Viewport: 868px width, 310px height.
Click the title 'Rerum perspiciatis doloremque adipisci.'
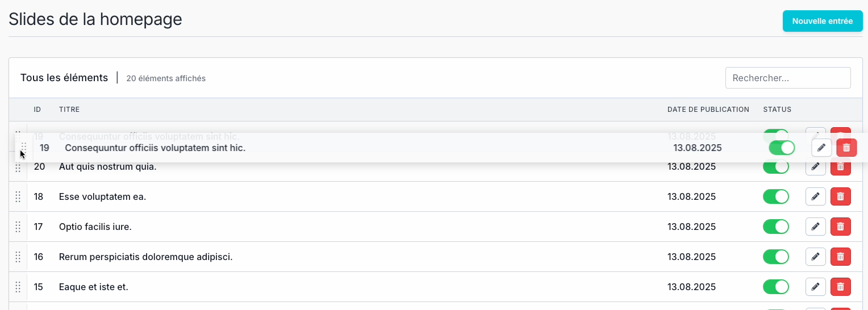click(x=145, y=257)
